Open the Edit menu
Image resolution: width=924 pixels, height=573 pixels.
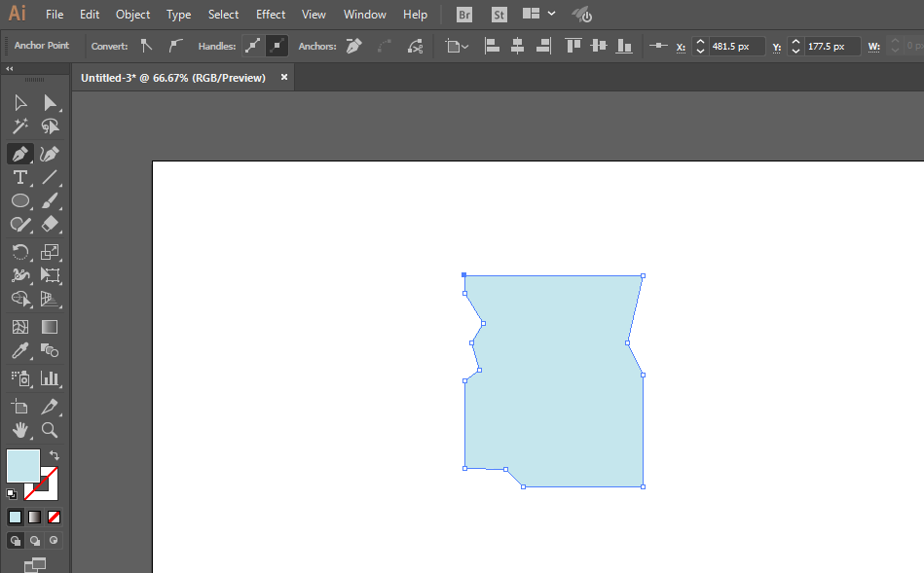[90, 15]
